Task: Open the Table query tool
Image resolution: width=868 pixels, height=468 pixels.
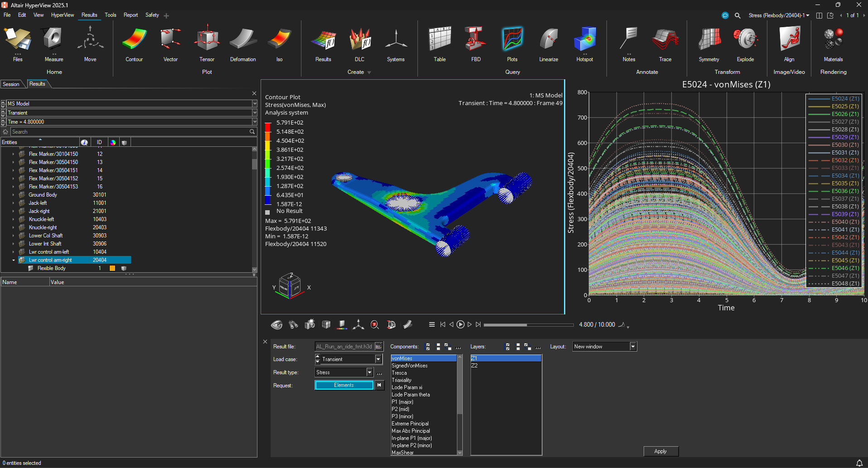Action: pos(440,44)
